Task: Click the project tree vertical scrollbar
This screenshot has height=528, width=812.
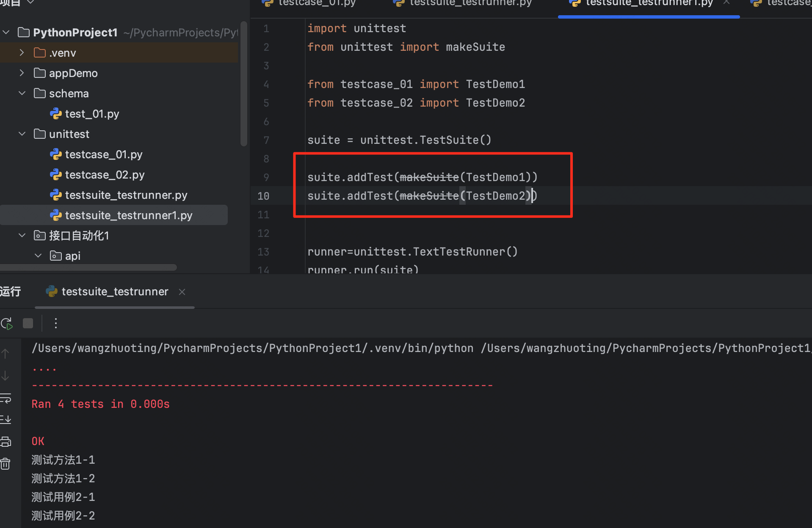Action: tap(243, 84)
